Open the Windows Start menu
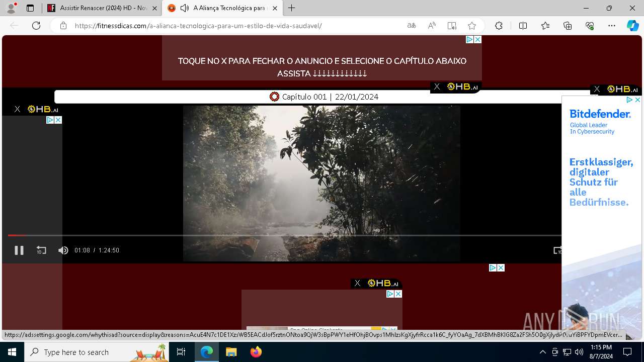644x362 pixels. [x=12, y=352]
